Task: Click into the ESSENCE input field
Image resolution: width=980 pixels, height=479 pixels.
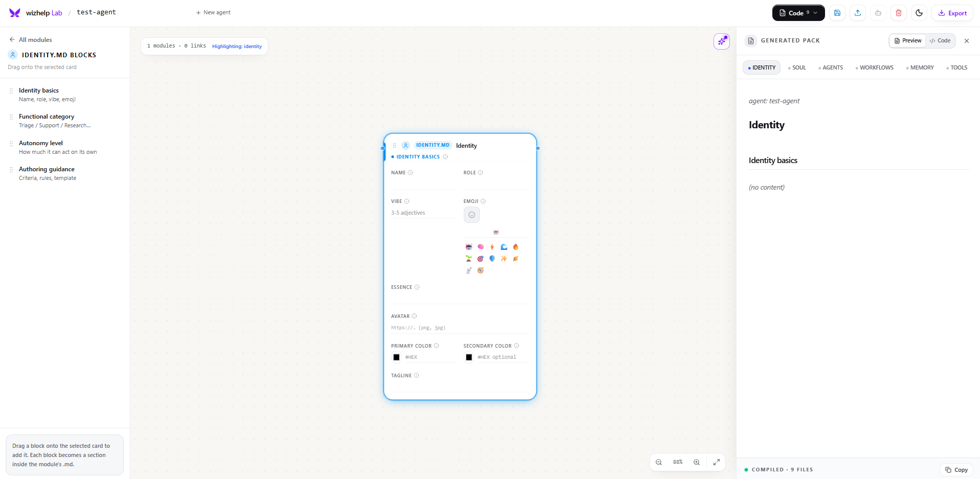Action: [460, 298]
